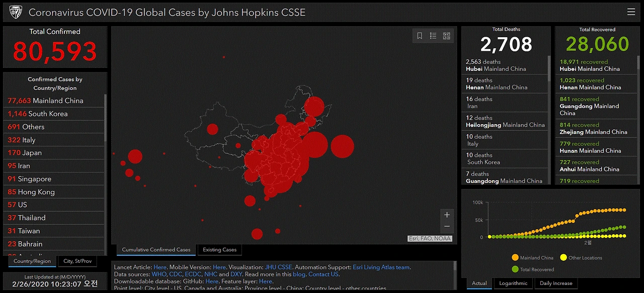Click 1,023 recovered Henan entry
Screen dimensions: 644x293
[596, 84]
